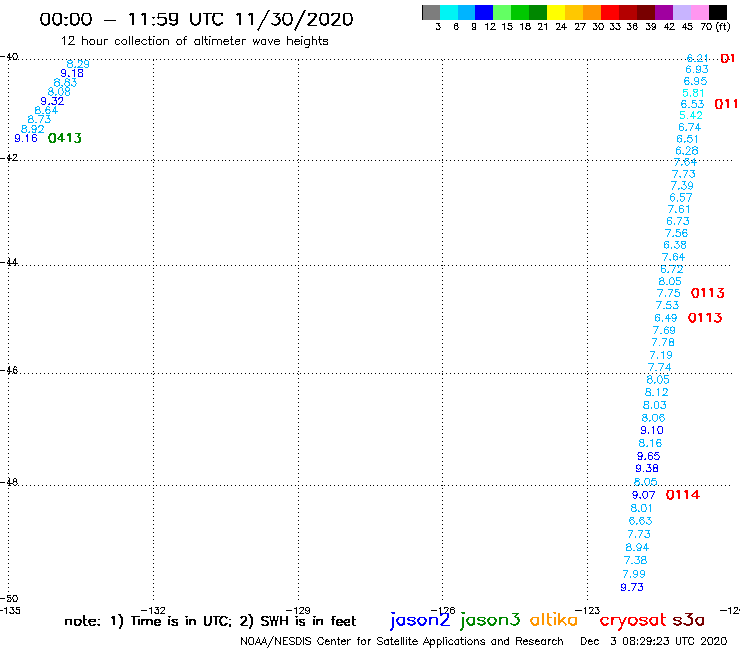Click the wave height value '9.65'
740x650 pixels.
(x=648, y=456)
